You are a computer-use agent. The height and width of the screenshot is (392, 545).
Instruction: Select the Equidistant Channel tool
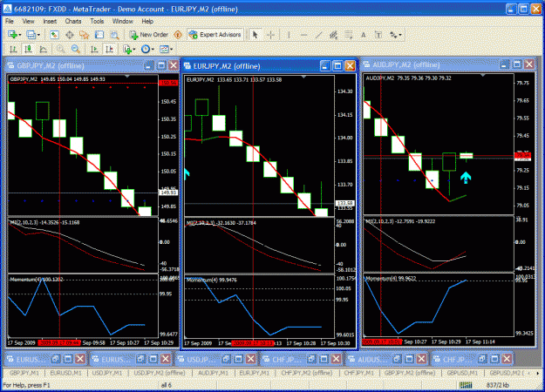[x=334, y=35]
